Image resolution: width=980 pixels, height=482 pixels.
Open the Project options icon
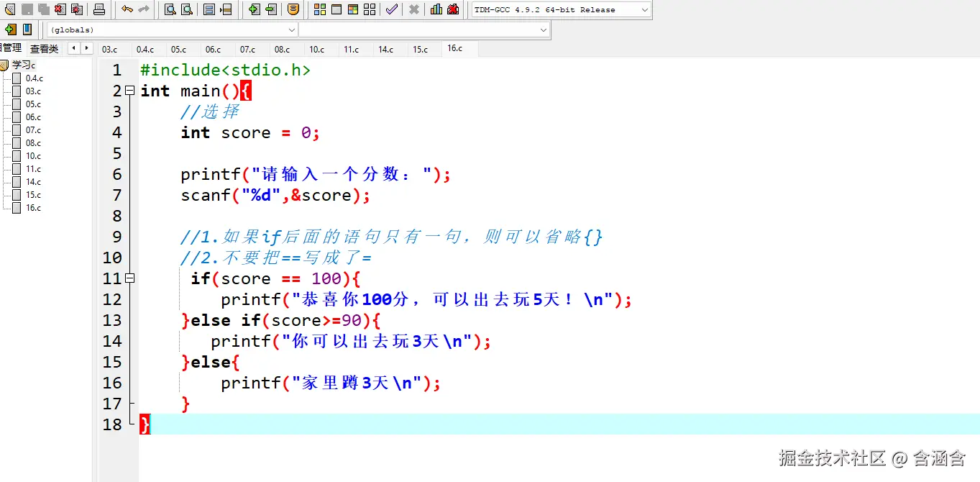[293, 9]
